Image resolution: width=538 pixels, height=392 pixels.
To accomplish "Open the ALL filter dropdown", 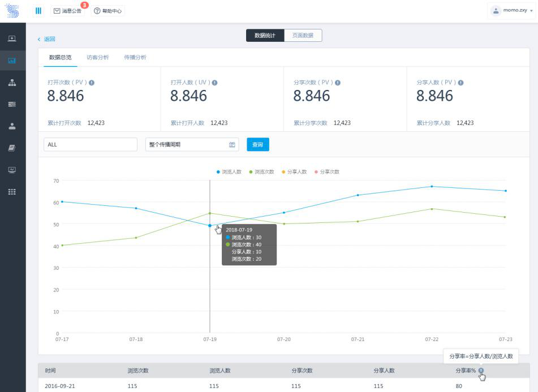I will coord(91,144).
